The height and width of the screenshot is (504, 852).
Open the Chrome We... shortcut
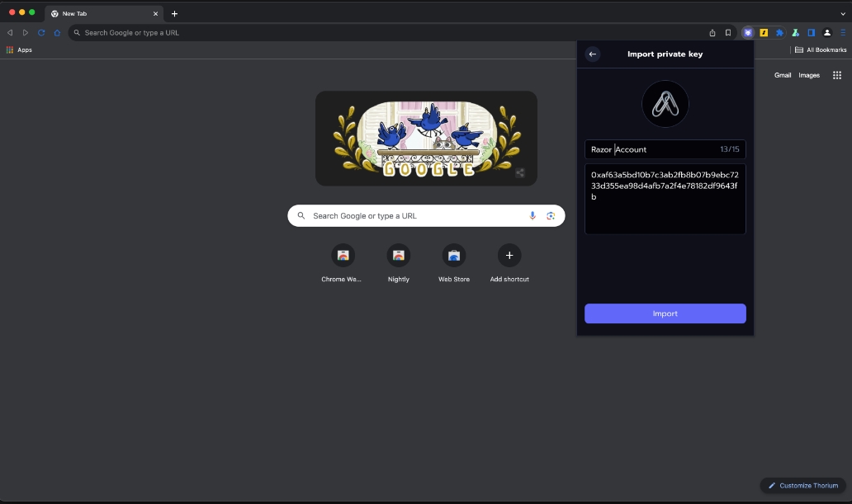tap(343, 263)
